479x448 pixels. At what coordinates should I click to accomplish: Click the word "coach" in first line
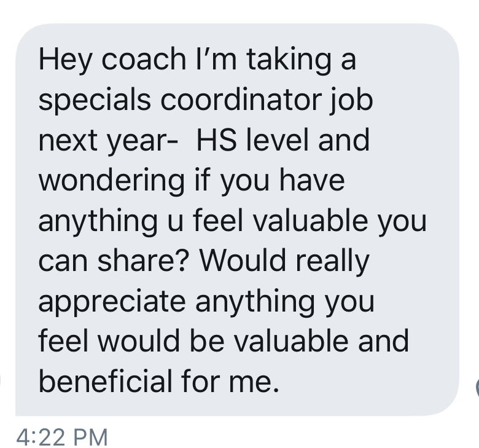tap(144, 59)
